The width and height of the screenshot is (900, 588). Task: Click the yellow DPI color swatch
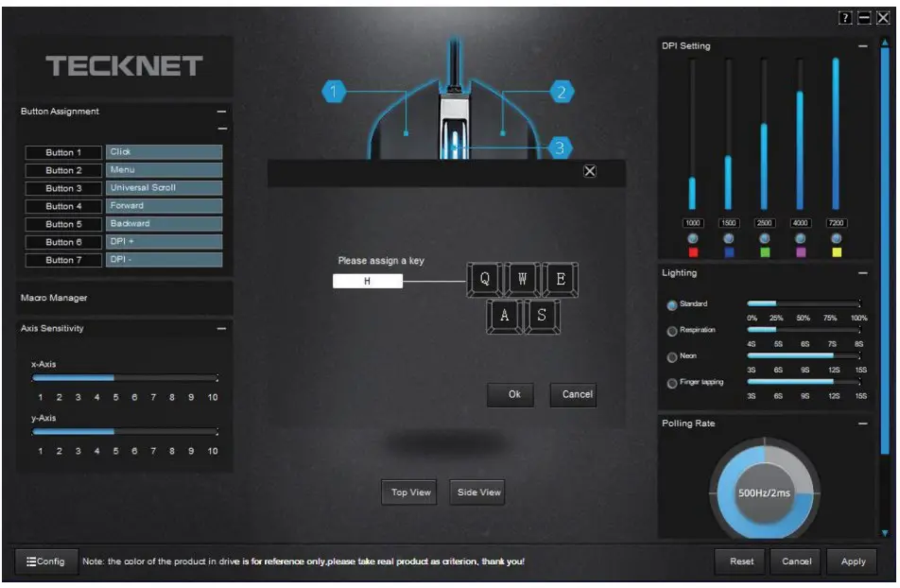coord(837,252)
